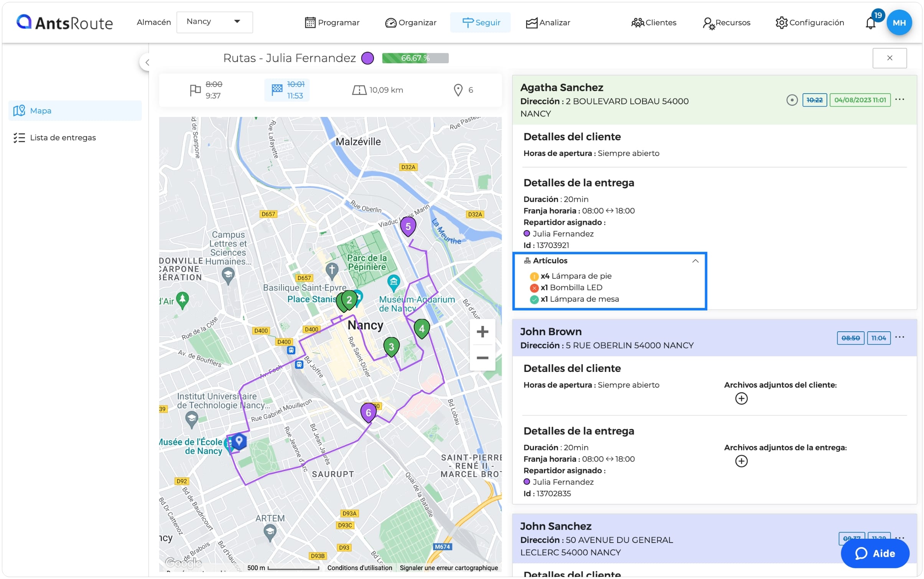Click the 10,09 km distance icon
Screen dimensions: 924x579
tap(359, 90)
